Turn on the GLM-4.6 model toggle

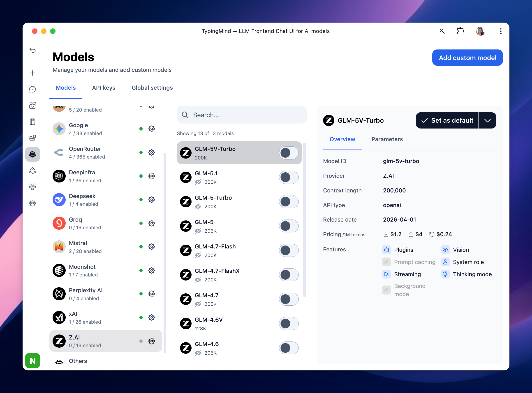click(289, 348)
